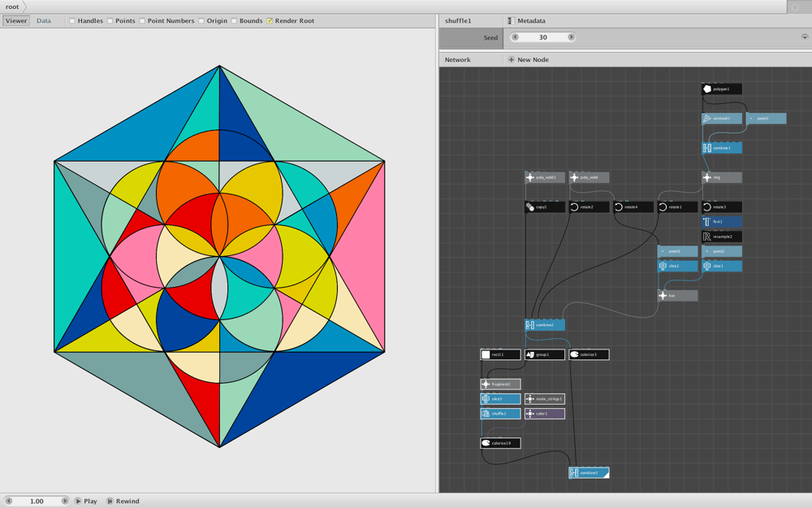Select the shuffle1 node icon
This screenshot has height=508, width=812.
click(486, 414)
